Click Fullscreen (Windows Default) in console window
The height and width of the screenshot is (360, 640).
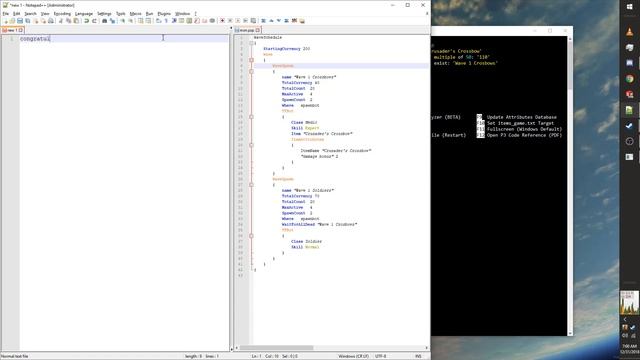[x=524, y=129]
